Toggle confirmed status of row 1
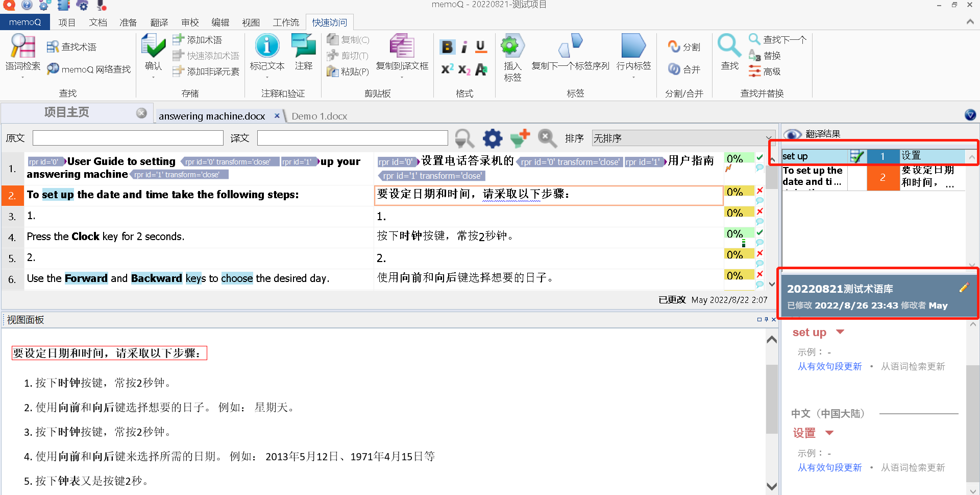 (x=759, y=157)
